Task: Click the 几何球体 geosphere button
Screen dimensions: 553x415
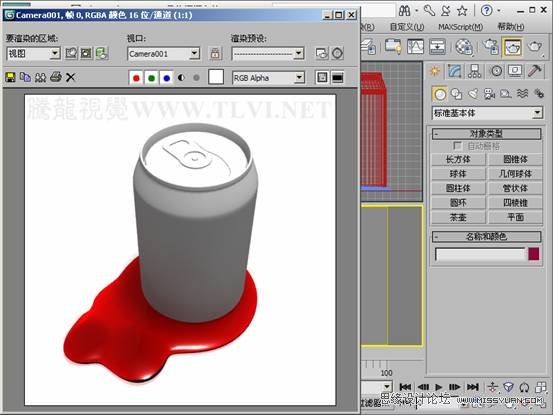Action: coord(515,174)
